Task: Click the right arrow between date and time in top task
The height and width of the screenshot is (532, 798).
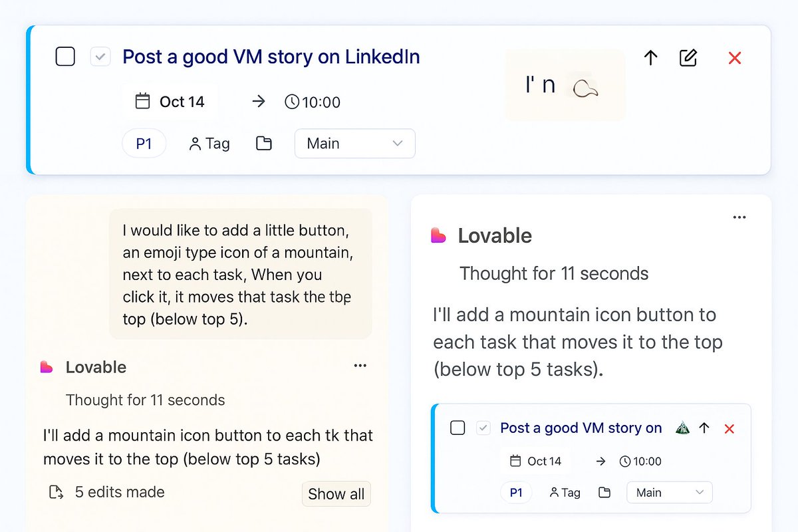Action: click(x=259, y=102)
